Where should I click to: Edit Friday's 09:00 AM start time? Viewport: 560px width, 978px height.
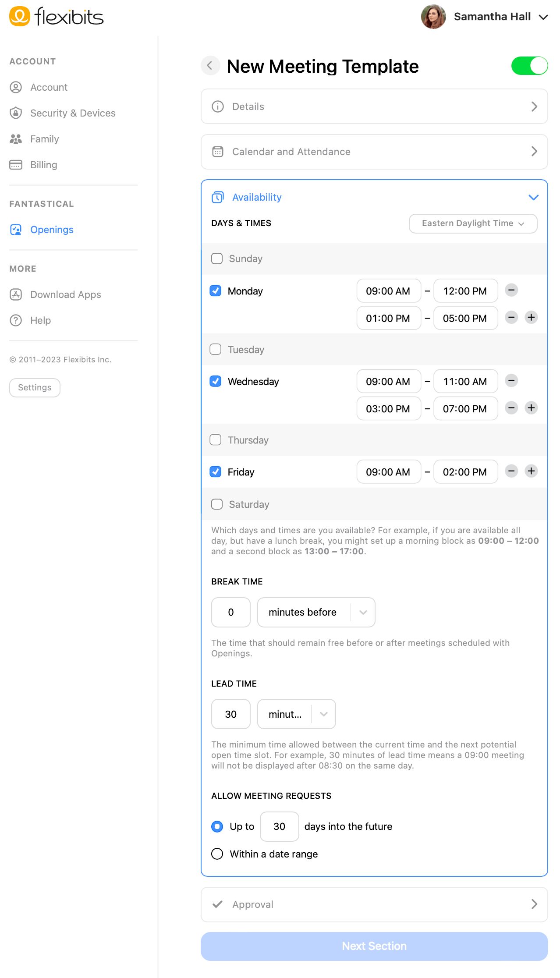(389, 471)
